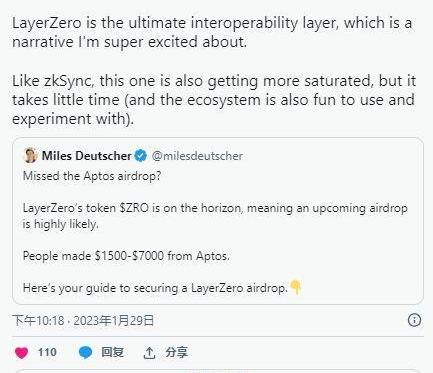433x373 pixels.
Task: Open the Miles Deutscher display name
Action: pyautogui.click(x=87, y=156)
